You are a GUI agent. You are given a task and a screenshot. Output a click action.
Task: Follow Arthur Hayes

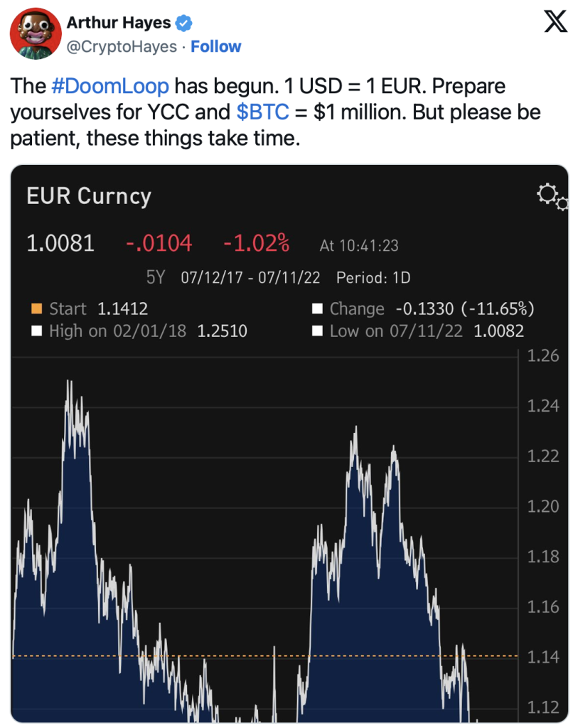216,46
